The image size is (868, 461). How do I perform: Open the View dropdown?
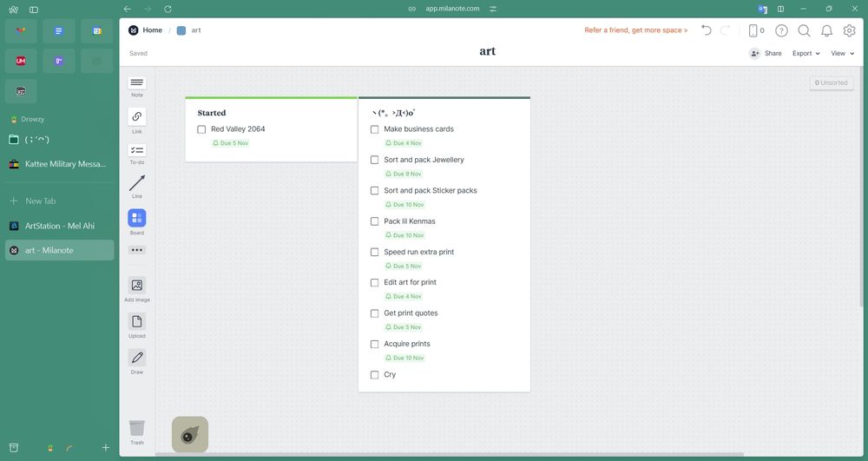[x=843, y=53]
